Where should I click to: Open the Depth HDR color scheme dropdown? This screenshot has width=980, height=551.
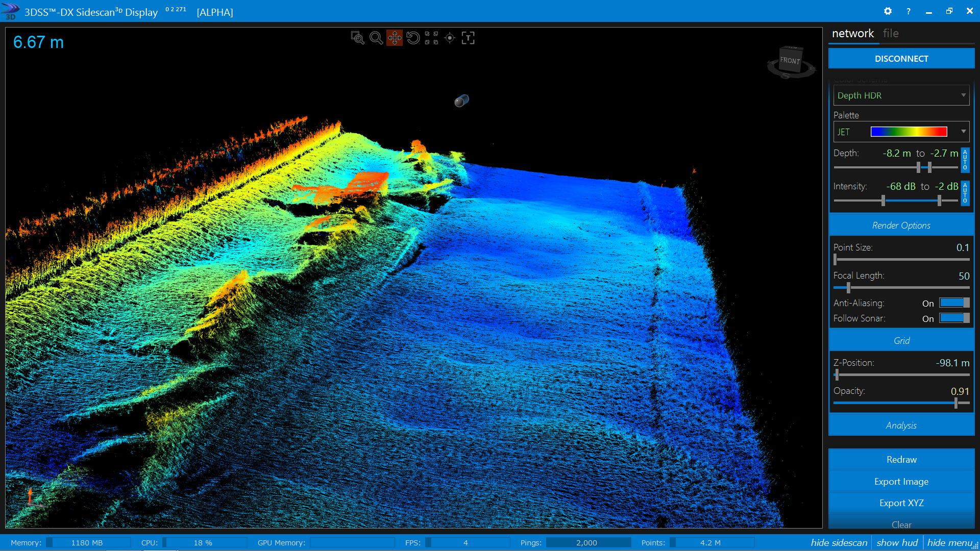coord(901,95)
